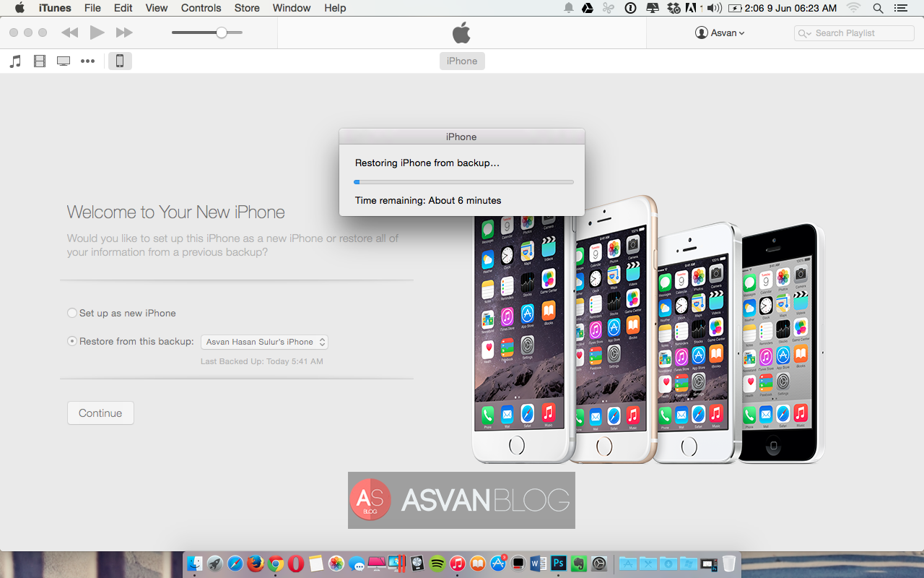Viewport: 924px width, 578px height.
Task: Click the 'Last Backed Up: Today 5:41 AM' text
Action: coord(262,361)
